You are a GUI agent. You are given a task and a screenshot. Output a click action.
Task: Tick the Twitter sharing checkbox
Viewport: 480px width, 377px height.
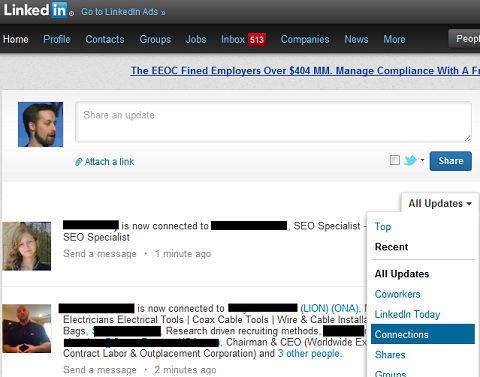tap(395, 160)
